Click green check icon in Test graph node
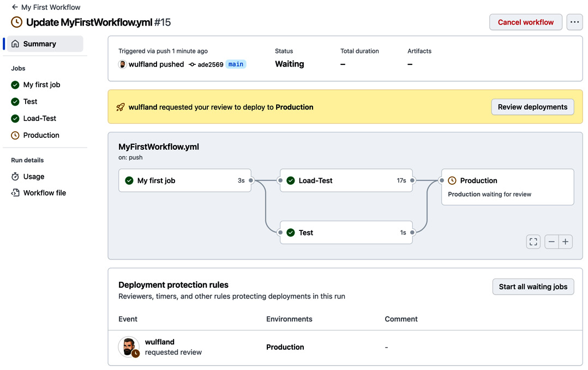 click(x=291, y=233)
